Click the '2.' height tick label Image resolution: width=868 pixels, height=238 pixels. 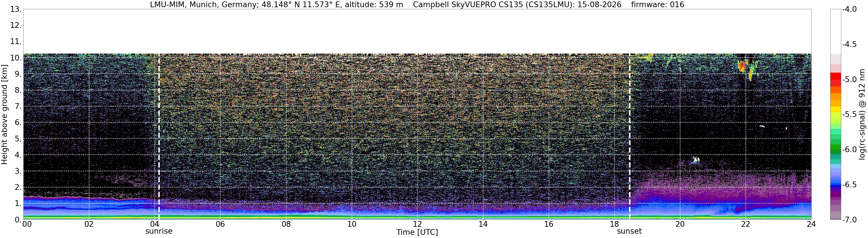[18, 188]
